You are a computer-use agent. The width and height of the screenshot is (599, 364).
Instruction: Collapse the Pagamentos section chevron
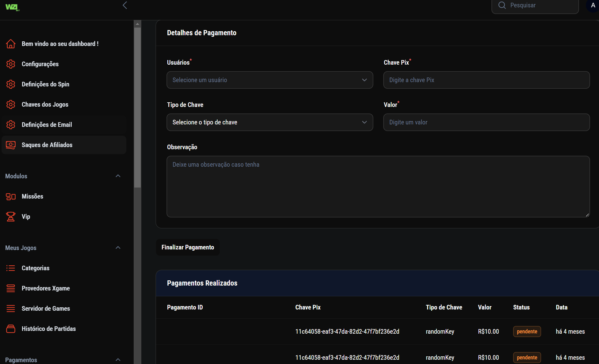118,360
